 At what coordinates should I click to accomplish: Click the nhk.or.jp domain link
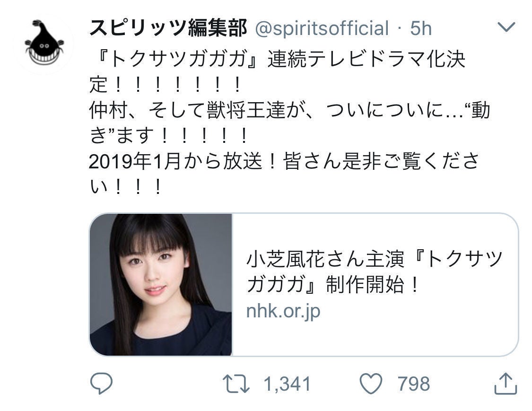click(x=283, y=311)
